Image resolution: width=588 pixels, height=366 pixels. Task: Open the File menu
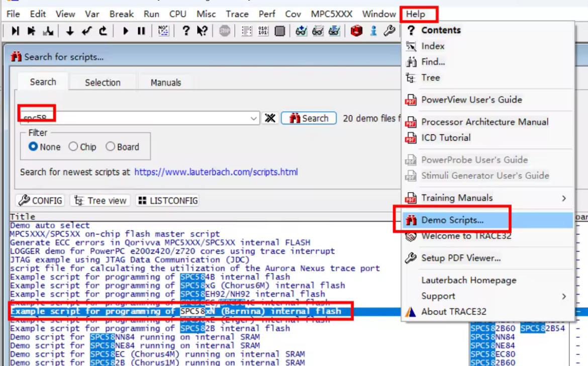coord(13,14)
